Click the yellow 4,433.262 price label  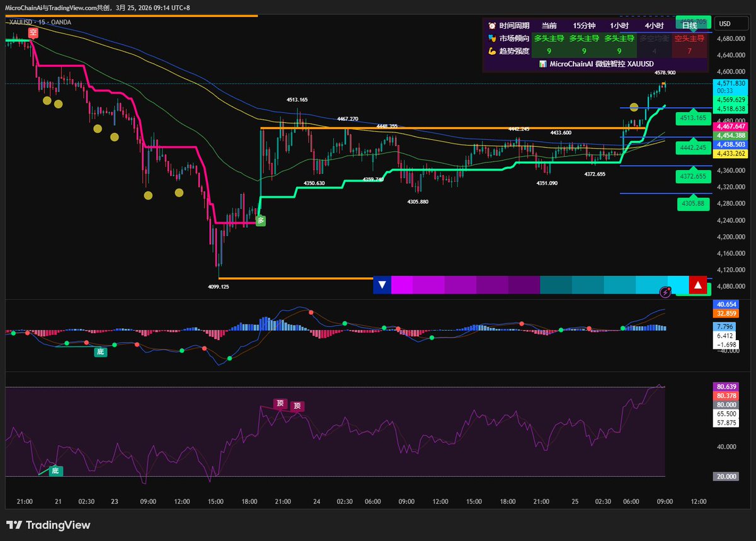[x=731, y=153]
